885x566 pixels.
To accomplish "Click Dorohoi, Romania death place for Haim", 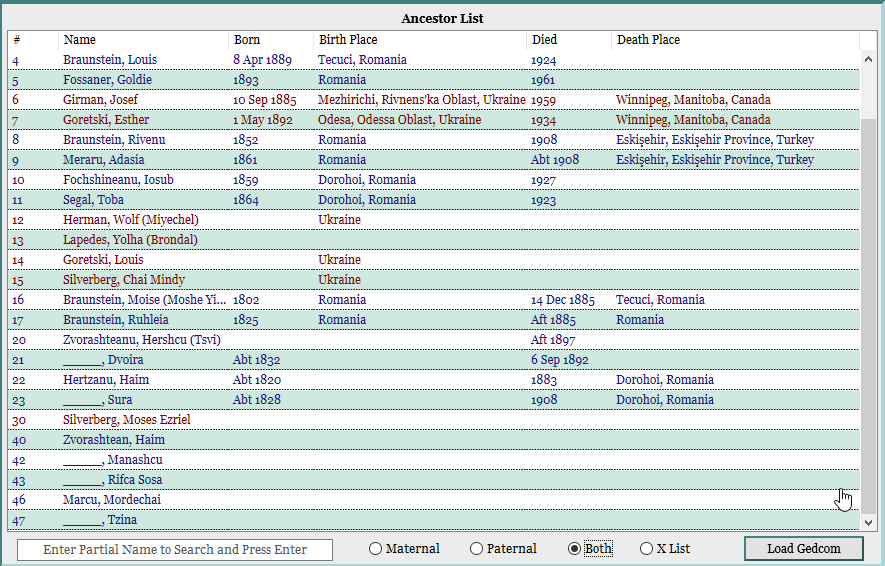I will tap(665, 380).
